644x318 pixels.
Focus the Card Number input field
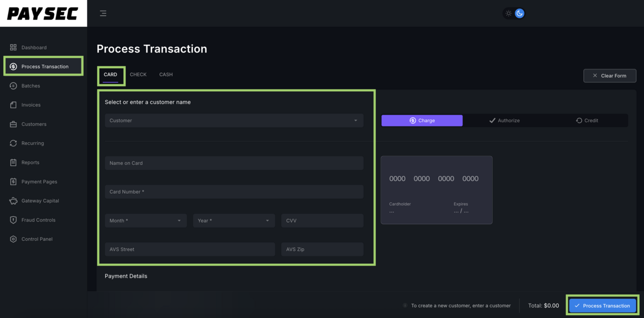click(x=234, y=192)
